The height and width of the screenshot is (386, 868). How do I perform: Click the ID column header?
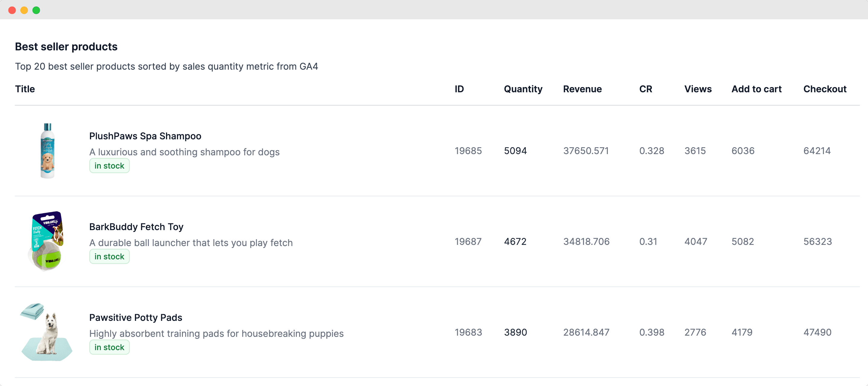point(459,89)
